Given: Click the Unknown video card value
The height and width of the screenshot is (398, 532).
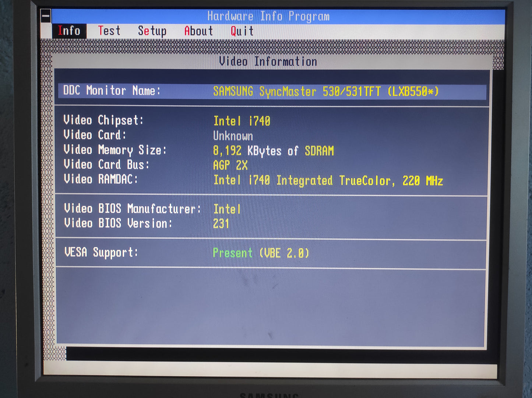Looking at the screenshot, I should pos(233,136).
